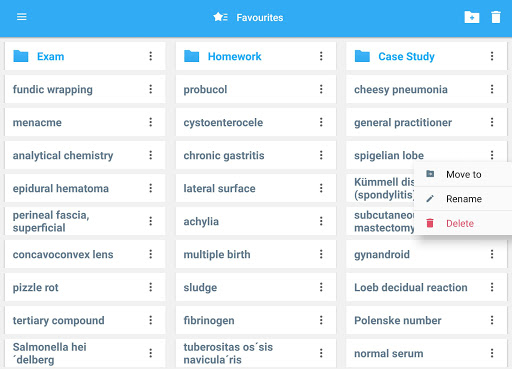The image size is (512, 369).
Task: Choose Delete from the context menu
Action: (x=463, y=223)
